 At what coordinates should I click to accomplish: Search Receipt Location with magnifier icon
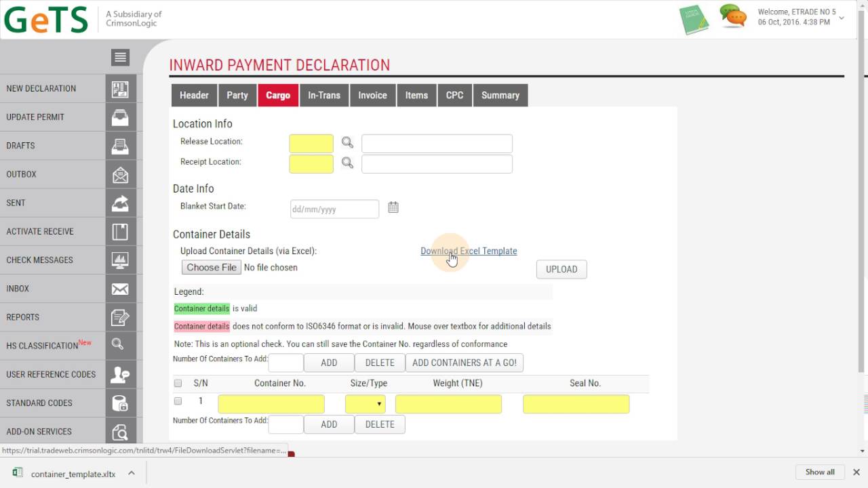pyautogui.click(x=347, y=163)
